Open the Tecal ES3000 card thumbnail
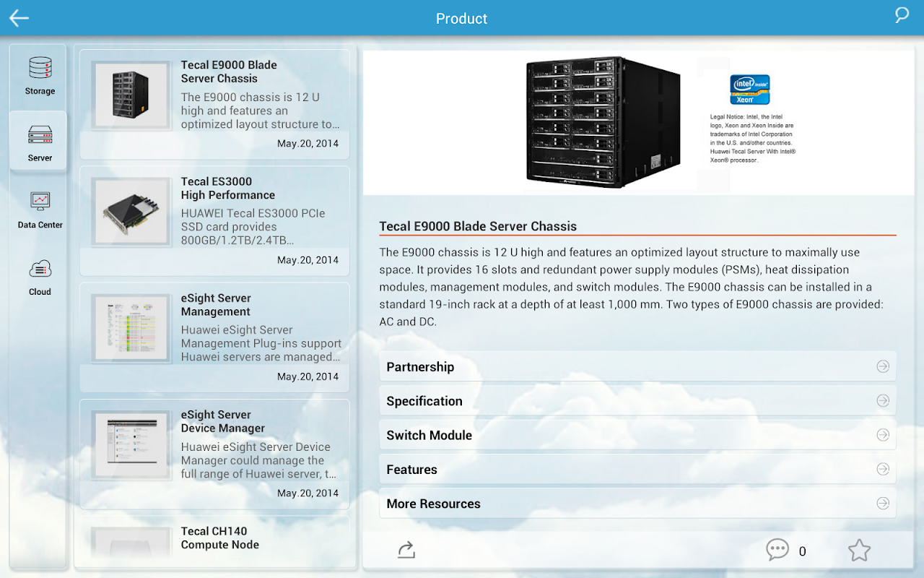Image resolution: width=924 pixels, height=578 pixels. [x=131, y=212]
